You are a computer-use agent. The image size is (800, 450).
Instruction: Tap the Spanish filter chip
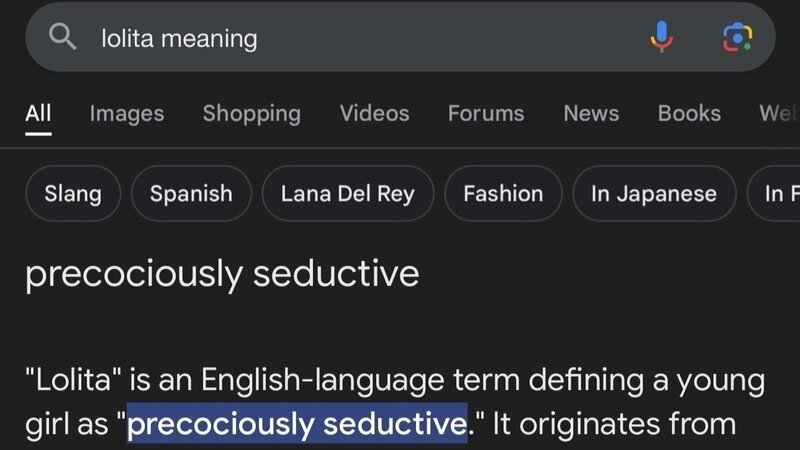[x=191, y=193]
